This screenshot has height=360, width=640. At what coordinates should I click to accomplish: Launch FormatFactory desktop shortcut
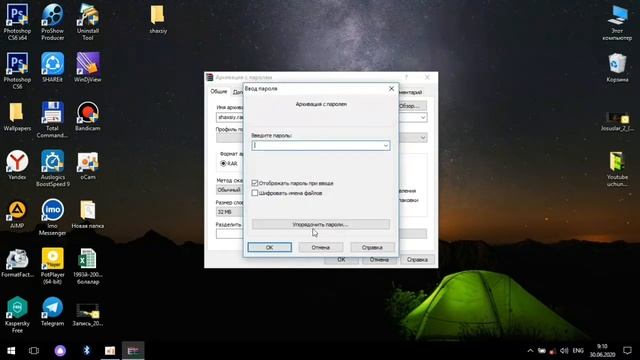pyautogui.click(x=17, y=263)
